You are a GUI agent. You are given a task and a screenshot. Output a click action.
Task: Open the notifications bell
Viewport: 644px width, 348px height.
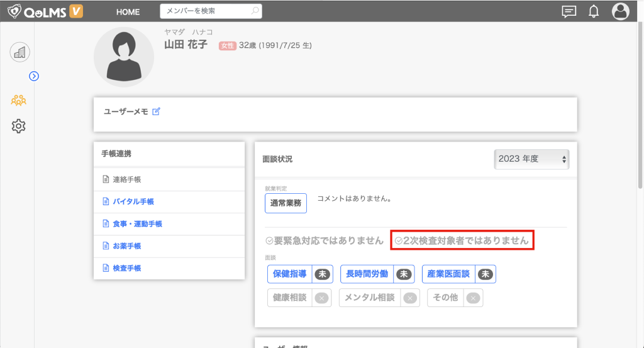pyautogui.click(x=594, y=11)
